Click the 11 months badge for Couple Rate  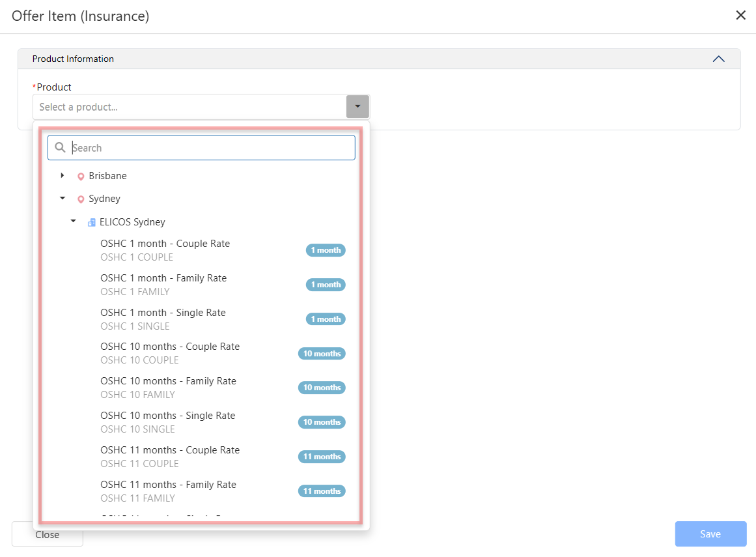pyautogui.click(x=322, y=457)
